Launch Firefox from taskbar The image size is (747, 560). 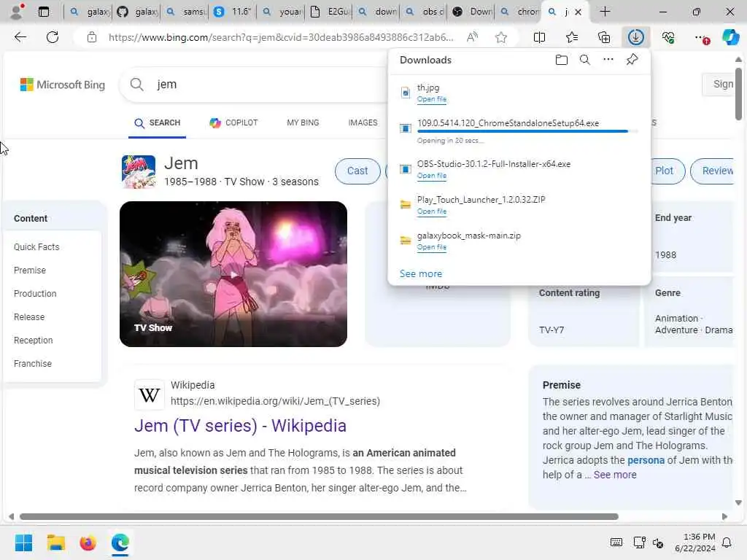point(88,542)
